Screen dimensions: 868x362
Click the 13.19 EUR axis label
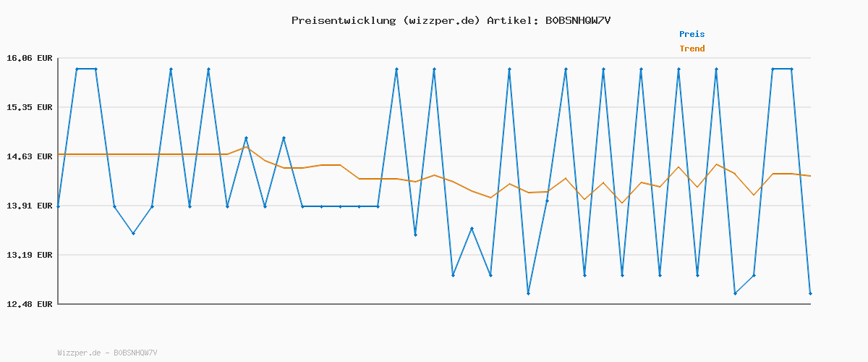point(30,255)
